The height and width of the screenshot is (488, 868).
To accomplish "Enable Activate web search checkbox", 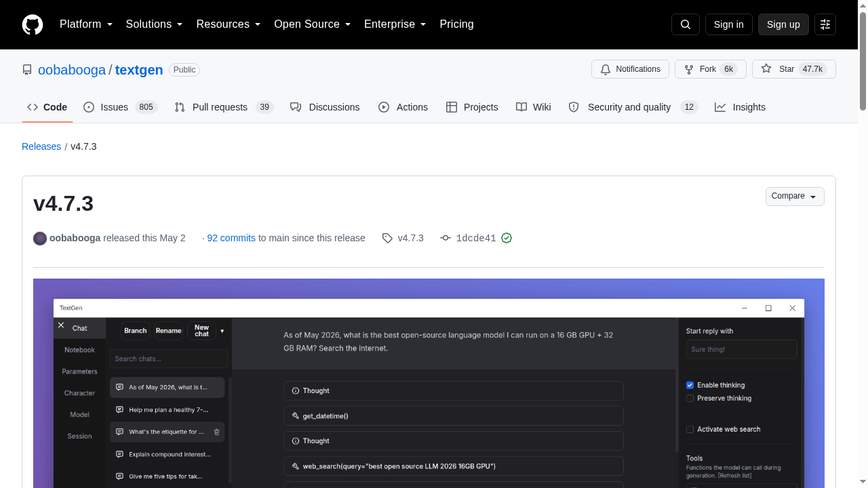I will 690,429.
